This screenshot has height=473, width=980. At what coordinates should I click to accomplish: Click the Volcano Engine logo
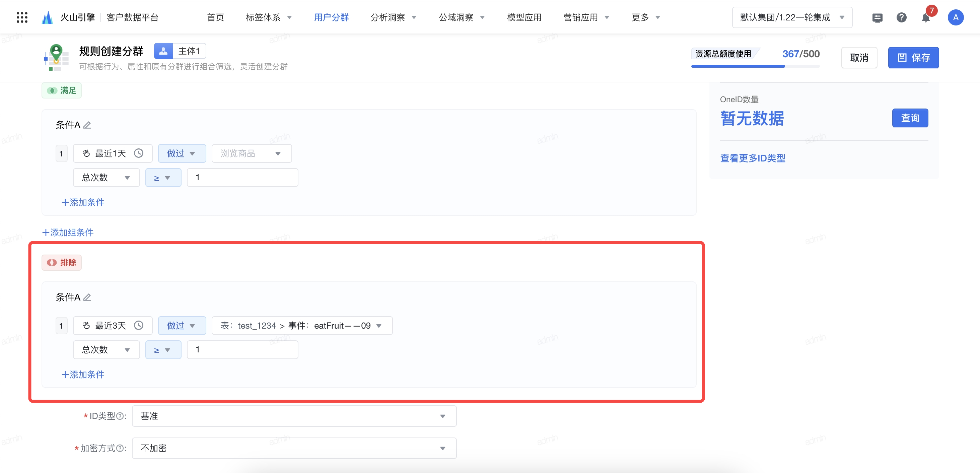coord(47,17)
